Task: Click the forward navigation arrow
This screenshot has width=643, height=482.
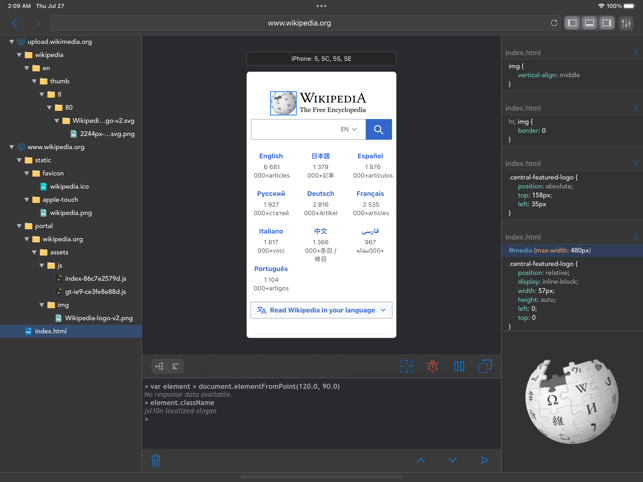Action: (x=37, y=23)
